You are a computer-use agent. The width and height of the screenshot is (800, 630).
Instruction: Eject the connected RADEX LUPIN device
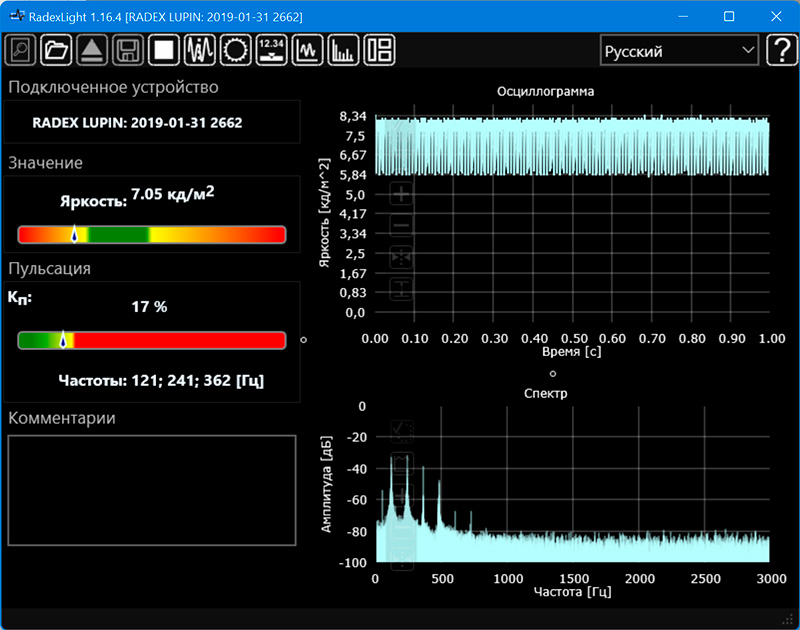click(92, 50)
